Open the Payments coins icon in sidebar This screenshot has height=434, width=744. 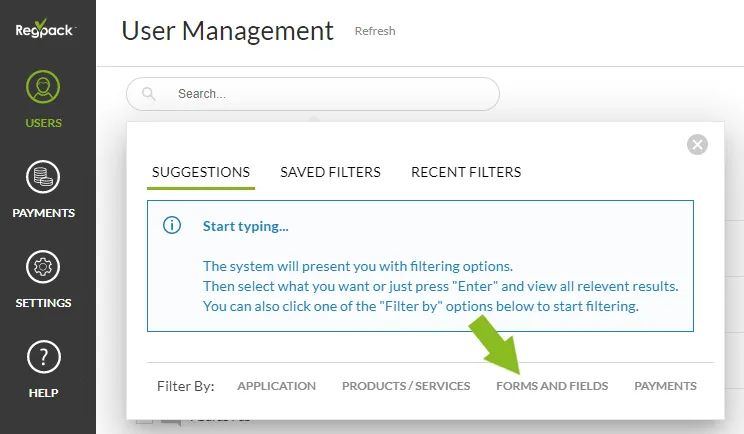[x=43, y=177]
